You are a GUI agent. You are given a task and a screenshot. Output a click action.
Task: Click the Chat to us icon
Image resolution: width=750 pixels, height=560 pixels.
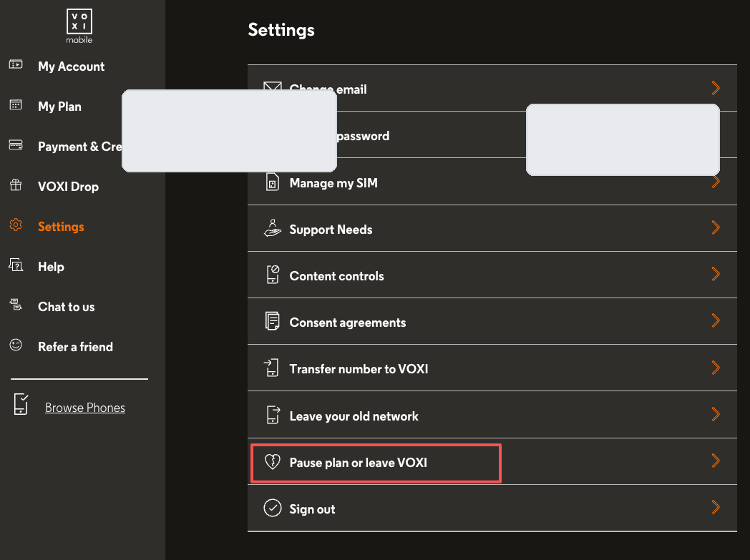tap(16, 305)
